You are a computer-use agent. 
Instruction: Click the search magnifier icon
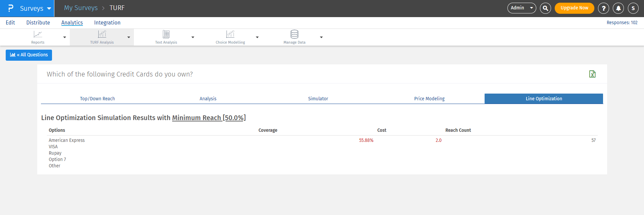click(545, 8)
